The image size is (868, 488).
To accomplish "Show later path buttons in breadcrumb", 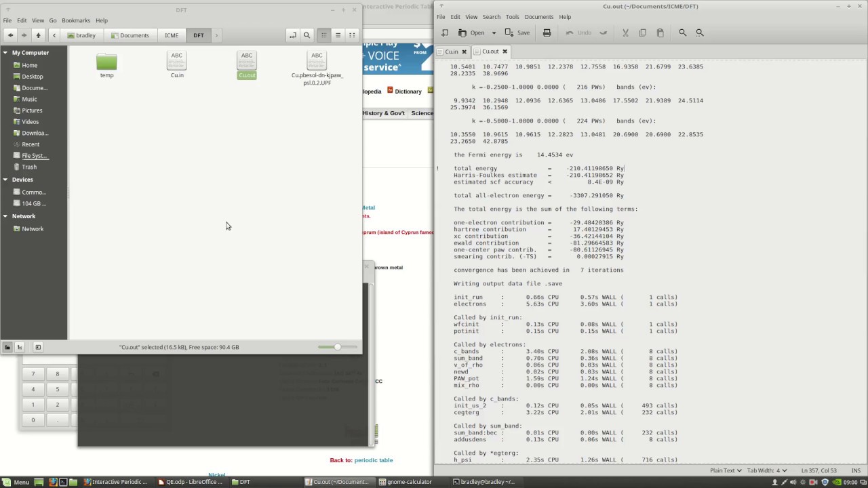I will [x=216, y=35].
